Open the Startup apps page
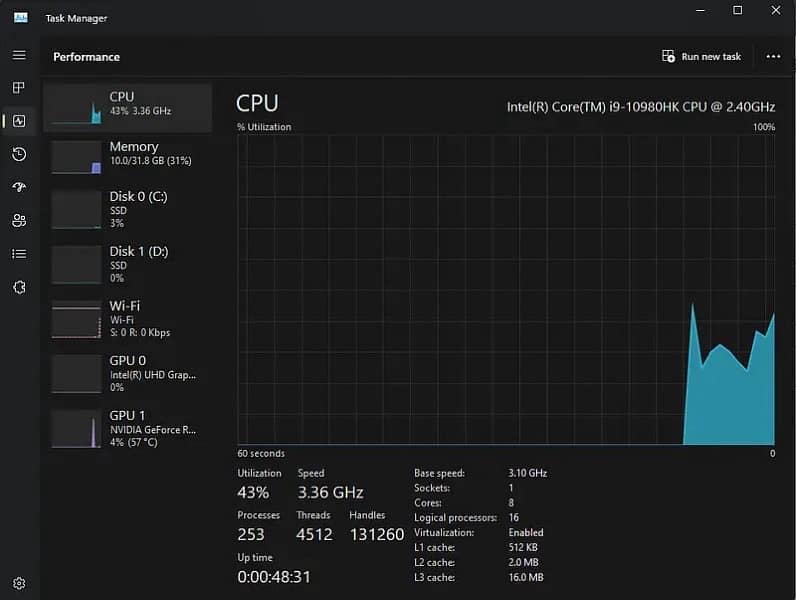Viewport: 796px width, 600px height. [19, 187]
